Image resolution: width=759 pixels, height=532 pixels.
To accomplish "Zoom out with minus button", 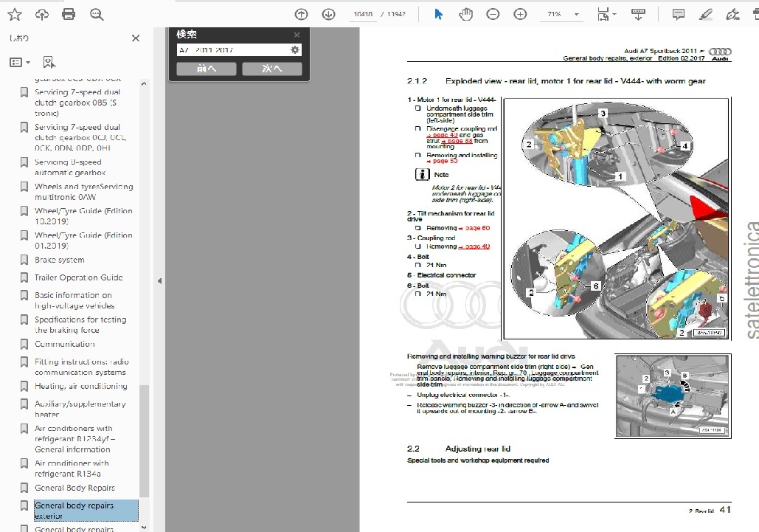I will pyautogui.click(x=493, y=15).
